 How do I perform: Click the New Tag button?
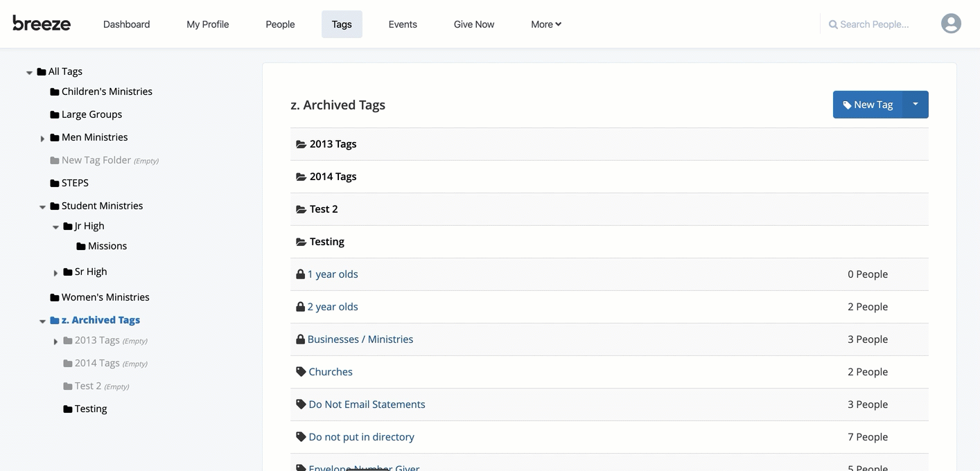pos(867,104)
